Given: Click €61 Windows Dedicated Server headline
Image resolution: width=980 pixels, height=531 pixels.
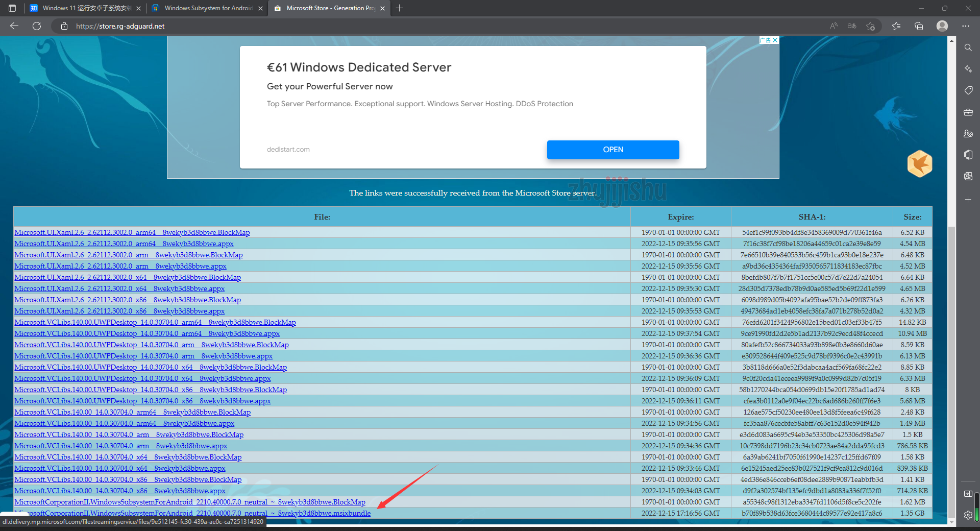Looking at the screenshot, I should click(359, 67).
